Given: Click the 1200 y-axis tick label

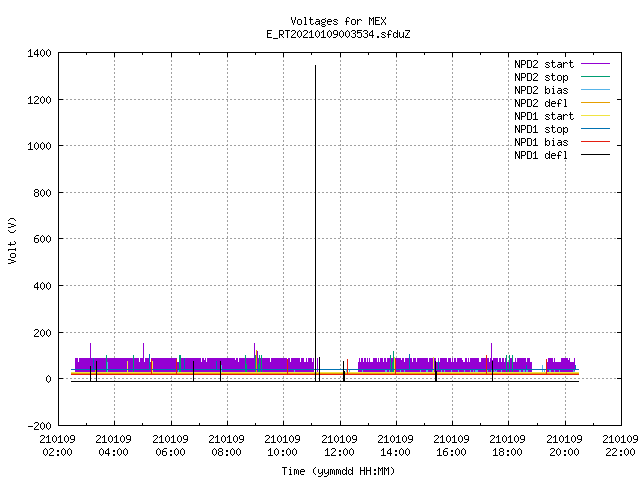Looking at the screenshot, I should [x=39, y=100].
